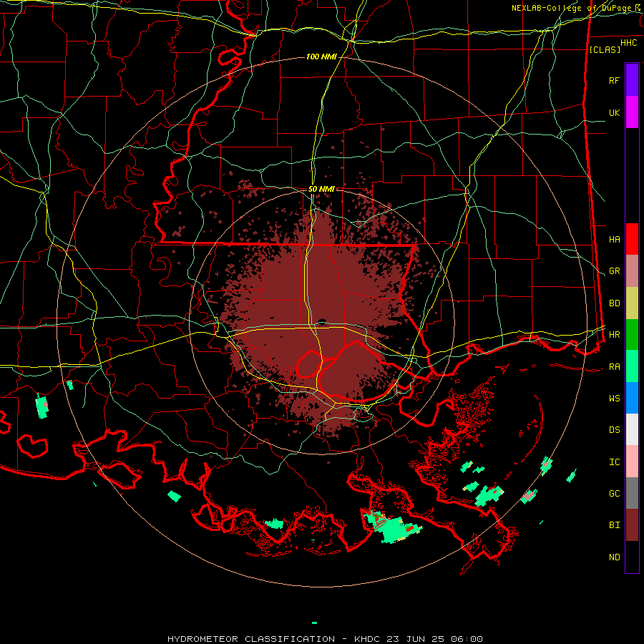Click the 'GR' legend label text
The width and height of the screenshot is (644, 644).
click(x=614, y=271)
